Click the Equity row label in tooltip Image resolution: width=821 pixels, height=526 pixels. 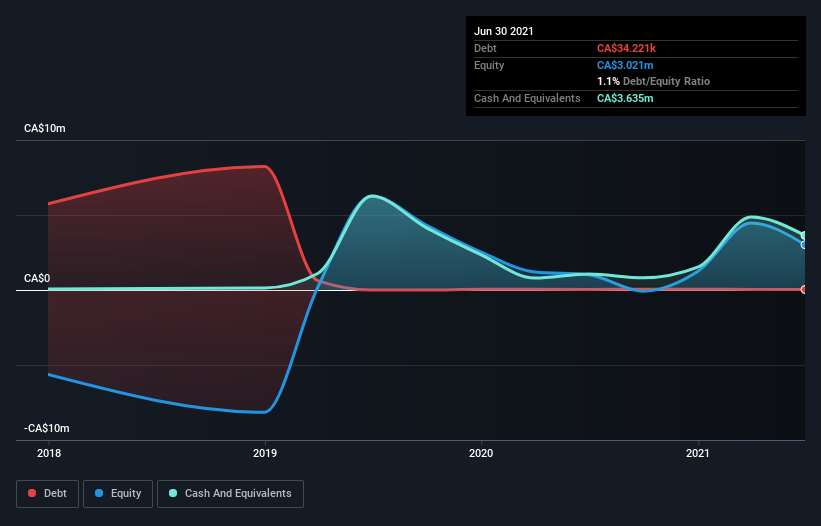[489, 65]
